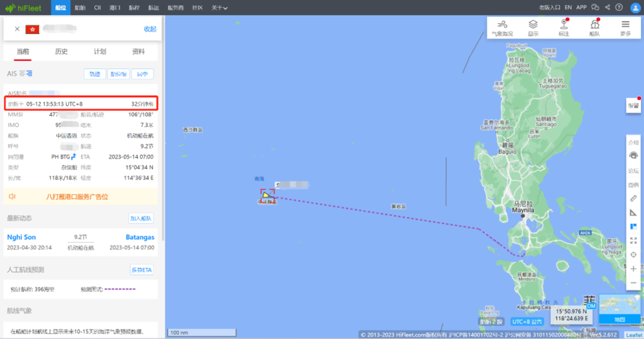Click the locate crosshair icon
644x339 pixels.
click(x=633, y=254)
